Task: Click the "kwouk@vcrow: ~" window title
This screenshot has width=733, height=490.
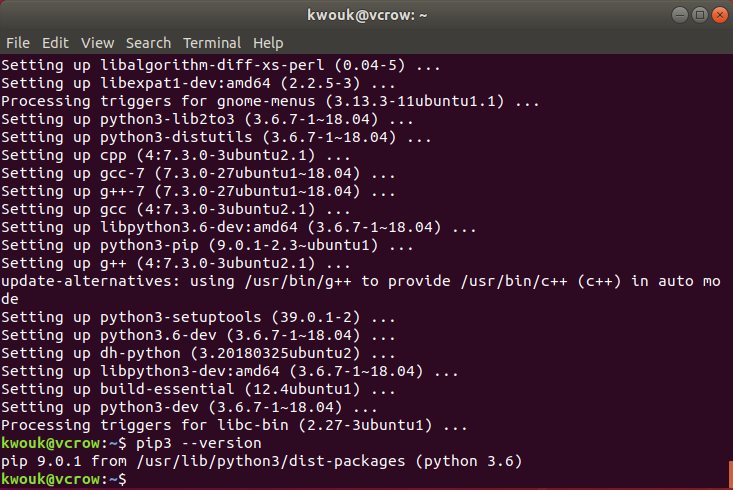Action: pyautogui.click(x=366, y=15)
